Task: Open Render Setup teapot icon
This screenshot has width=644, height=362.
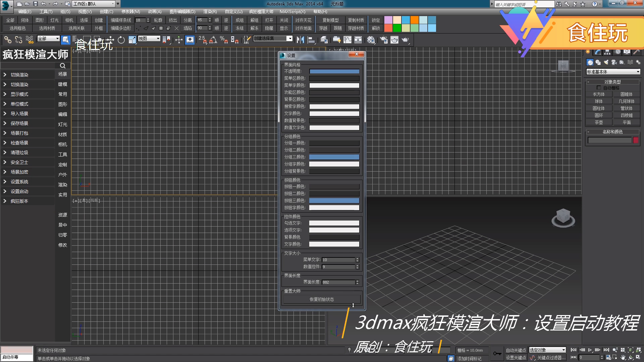Action: (383, 40)
